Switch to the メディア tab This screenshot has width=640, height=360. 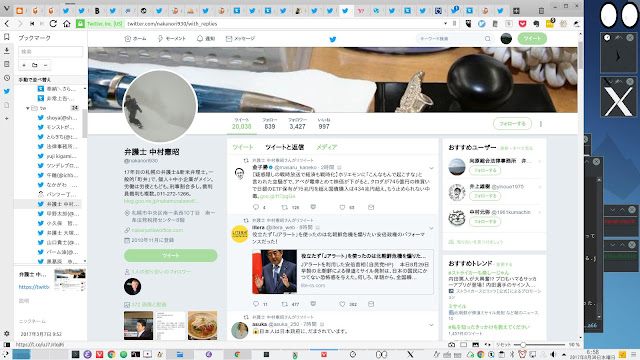point(327,147)
